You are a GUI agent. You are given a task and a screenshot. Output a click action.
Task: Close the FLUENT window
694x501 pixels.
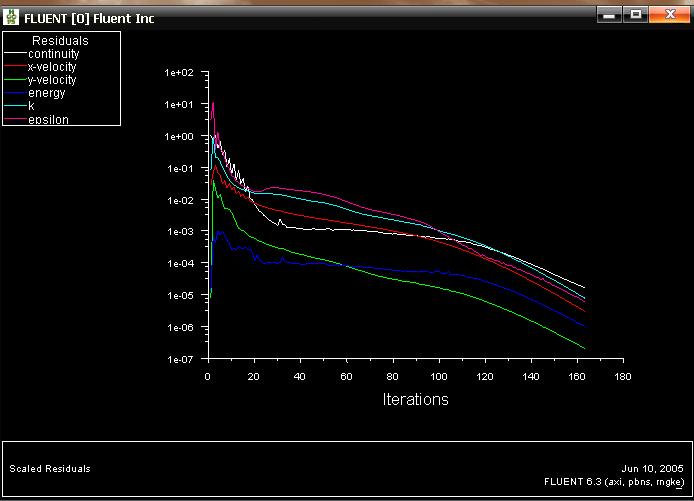click(x=669, y=15)
